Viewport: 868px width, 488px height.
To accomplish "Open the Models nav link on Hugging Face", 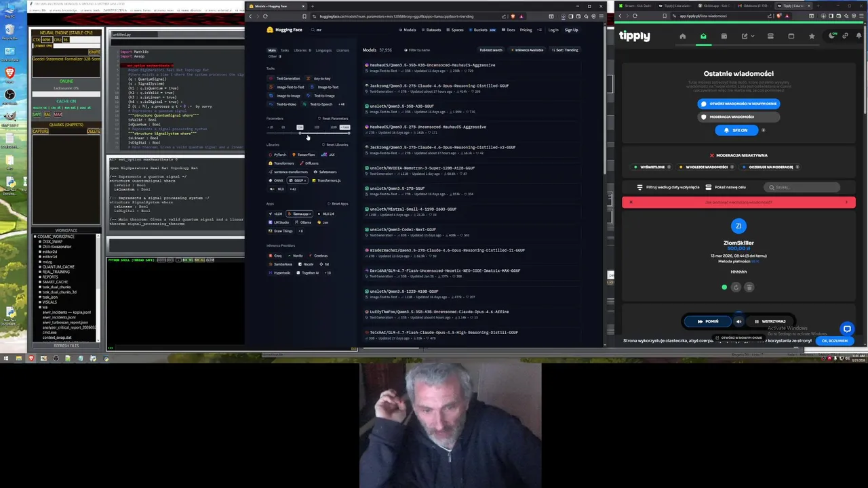I will coord(408,30).
